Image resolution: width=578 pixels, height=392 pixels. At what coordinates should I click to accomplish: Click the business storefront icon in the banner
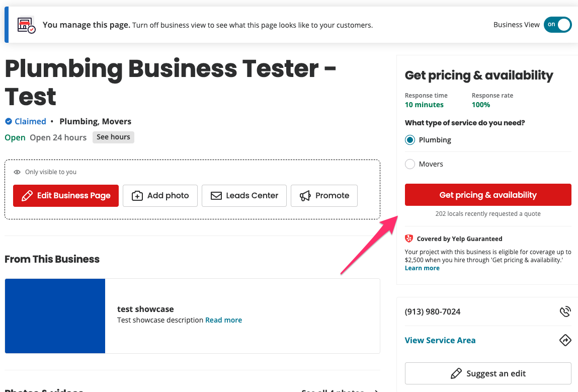[27, 25]
